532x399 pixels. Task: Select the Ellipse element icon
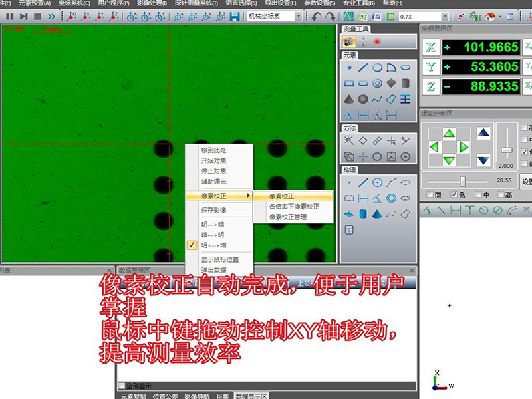(406, 68)
